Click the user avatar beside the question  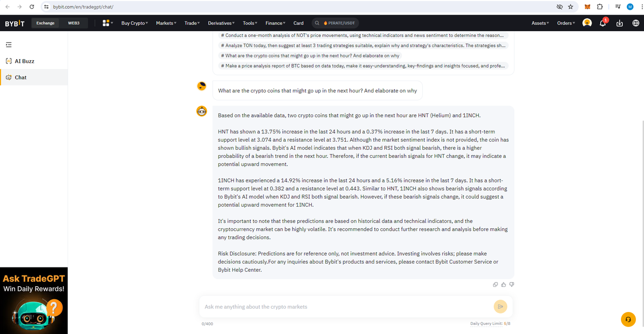click(202, 86)
